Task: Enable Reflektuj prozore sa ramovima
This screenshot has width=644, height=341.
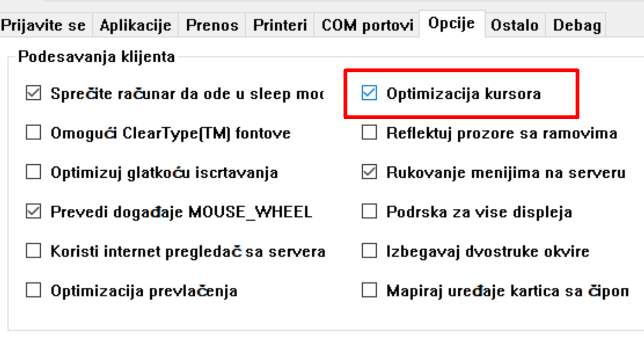Action: point(369,133)
